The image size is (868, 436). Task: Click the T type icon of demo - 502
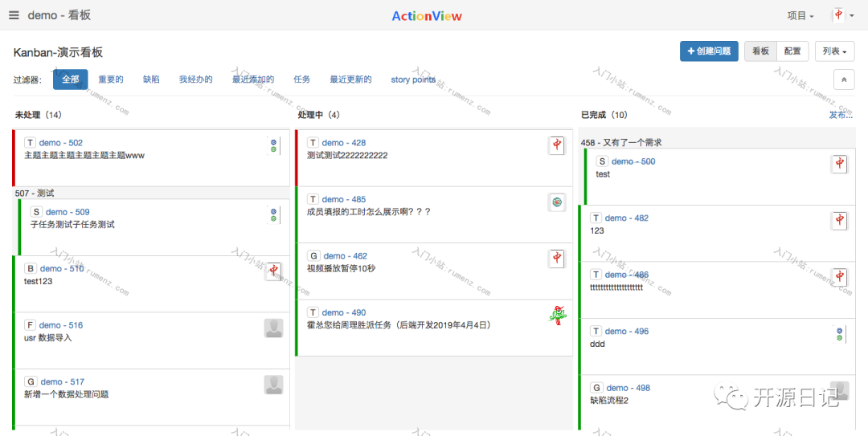click(30, 143)
